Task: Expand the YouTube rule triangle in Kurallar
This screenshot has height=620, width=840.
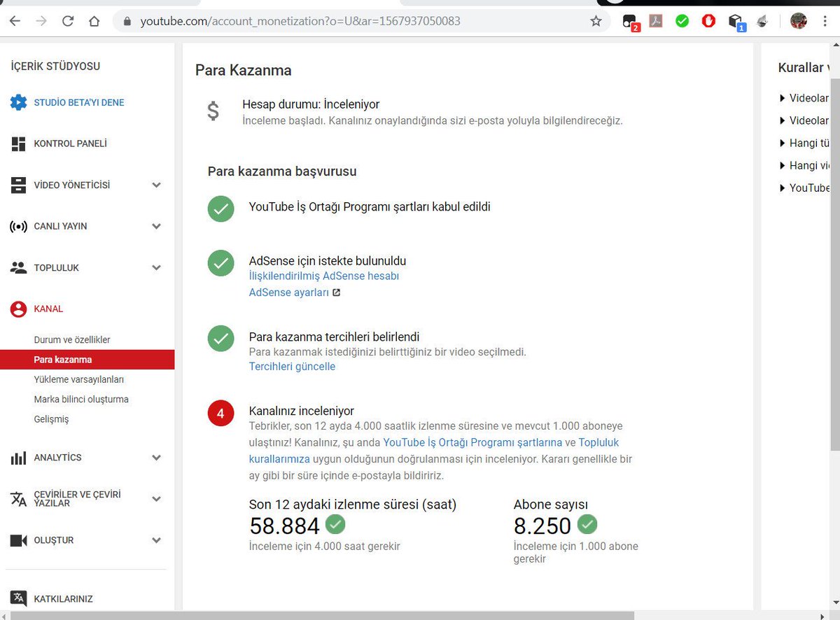Action: pos(783,188)
